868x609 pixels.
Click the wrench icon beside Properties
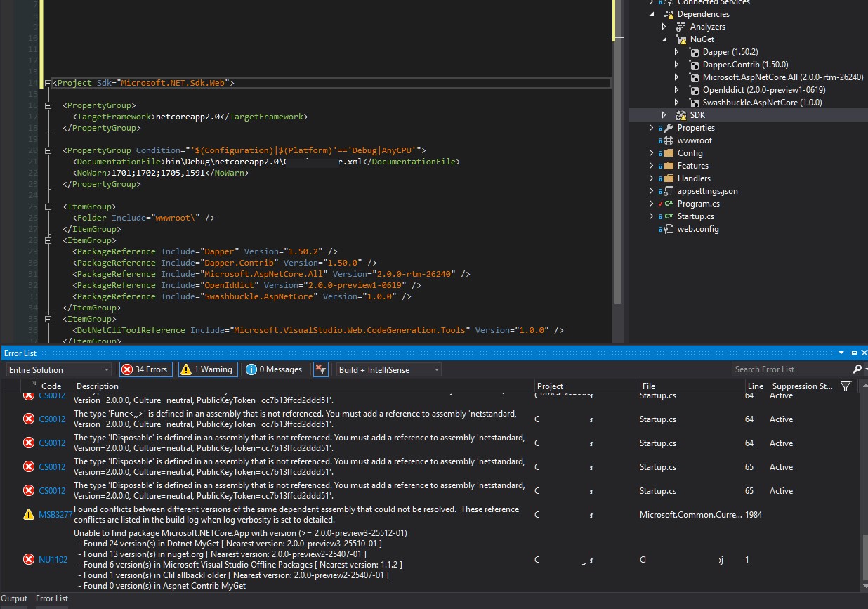tap(667, 128)
